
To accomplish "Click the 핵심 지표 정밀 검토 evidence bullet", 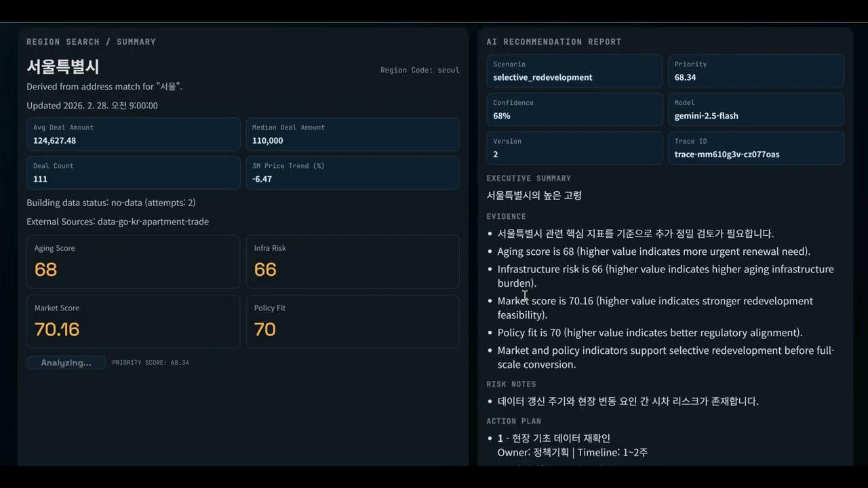I will pyautogui.click(x=635, y=234).
